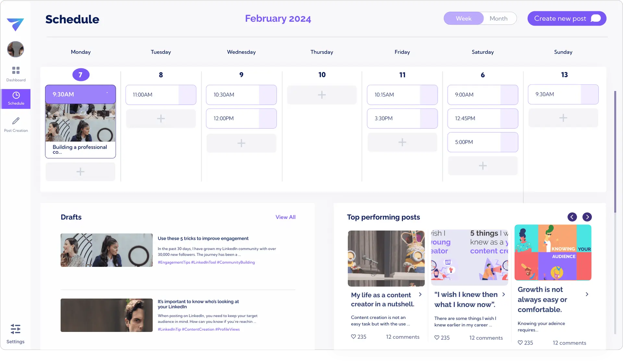This screenshot has height=364, width=623.
Task: View 12 comments on 'Growth is not' post
Action: (569, 343)
